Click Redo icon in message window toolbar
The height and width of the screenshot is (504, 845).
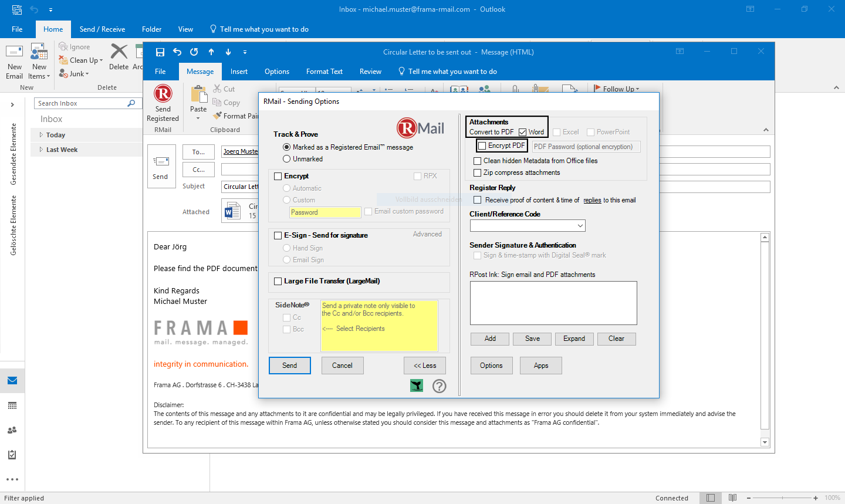[194, 52]
